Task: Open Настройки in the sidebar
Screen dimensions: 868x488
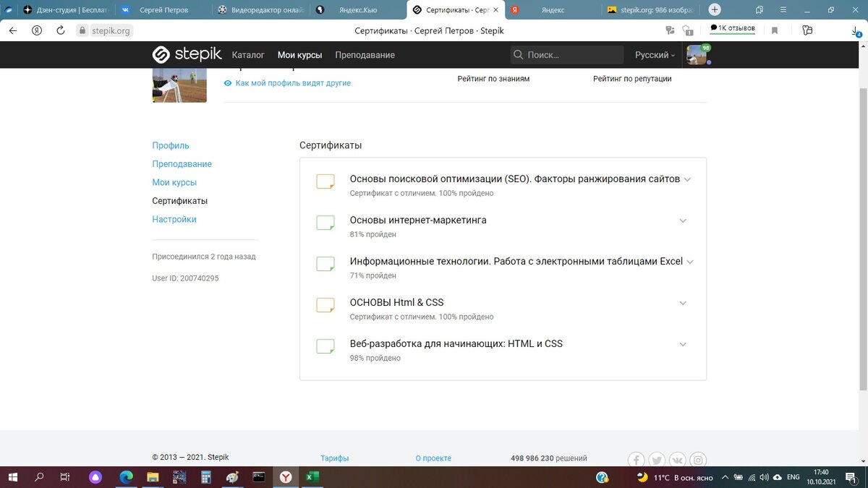Action: click(174, 218)
